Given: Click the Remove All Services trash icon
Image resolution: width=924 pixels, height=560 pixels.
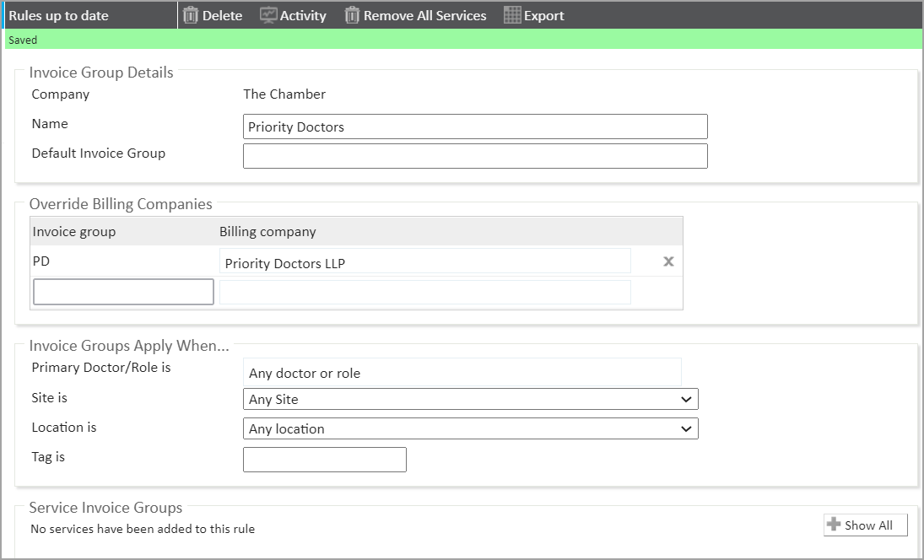Looking at the screenshot, I should [352, 15].
